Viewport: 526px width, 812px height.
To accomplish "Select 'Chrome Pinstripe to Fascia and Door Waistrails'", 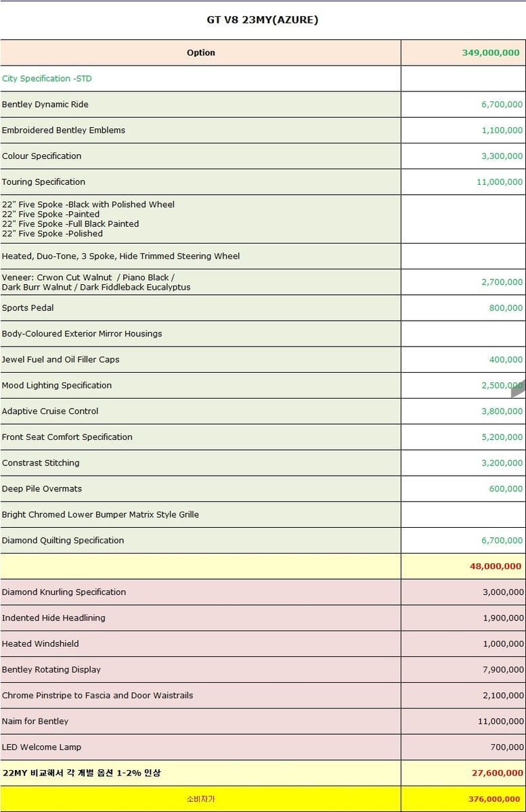I will tap(200, 695).
